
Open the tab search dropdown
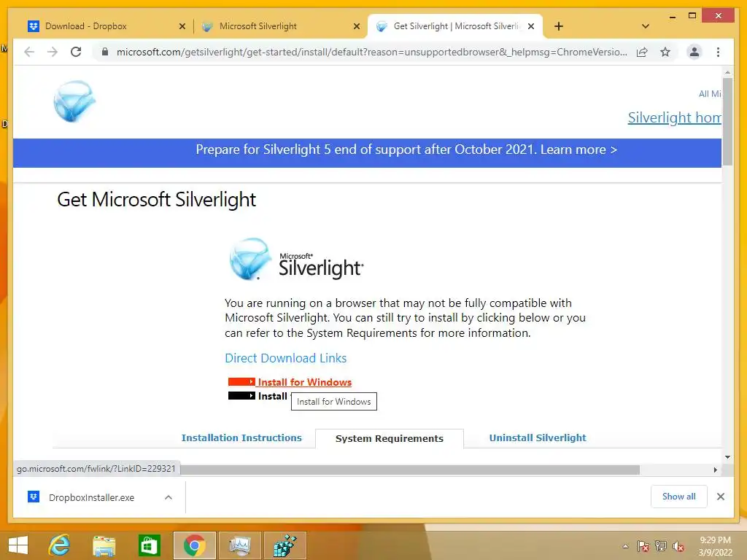pos(646,26)
